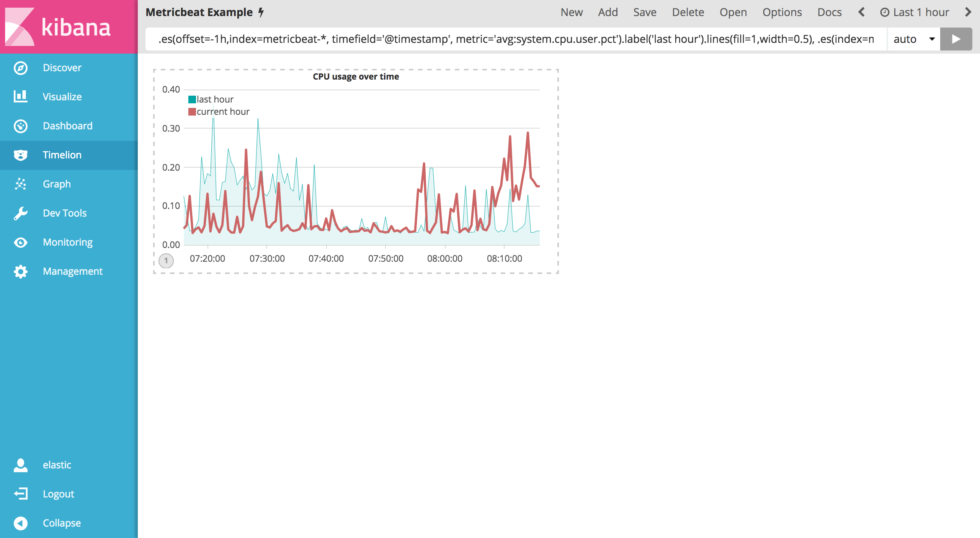Screen dimensions: 980x538
Task: Open the Management gear icon
Action: (x=21, y=271)
